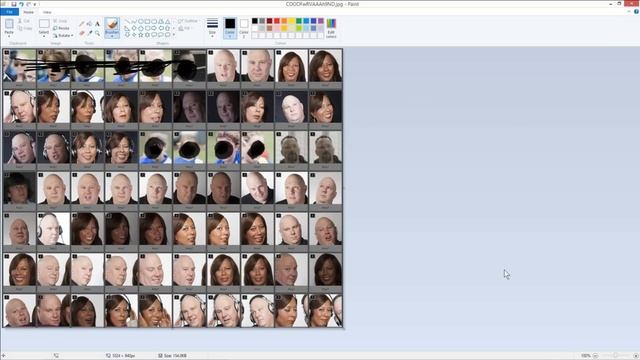Click the Cut button
Viewport: 640px width, 360px height.
(x=24, y=21)
